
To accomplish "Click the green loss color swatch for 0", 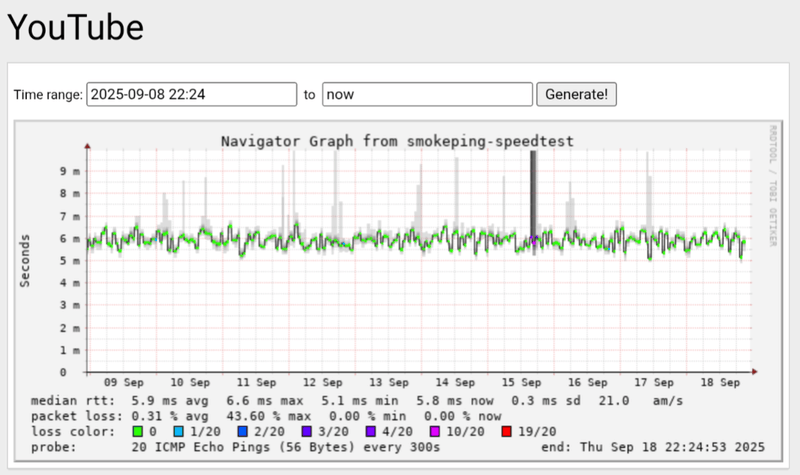I will 137,432.
